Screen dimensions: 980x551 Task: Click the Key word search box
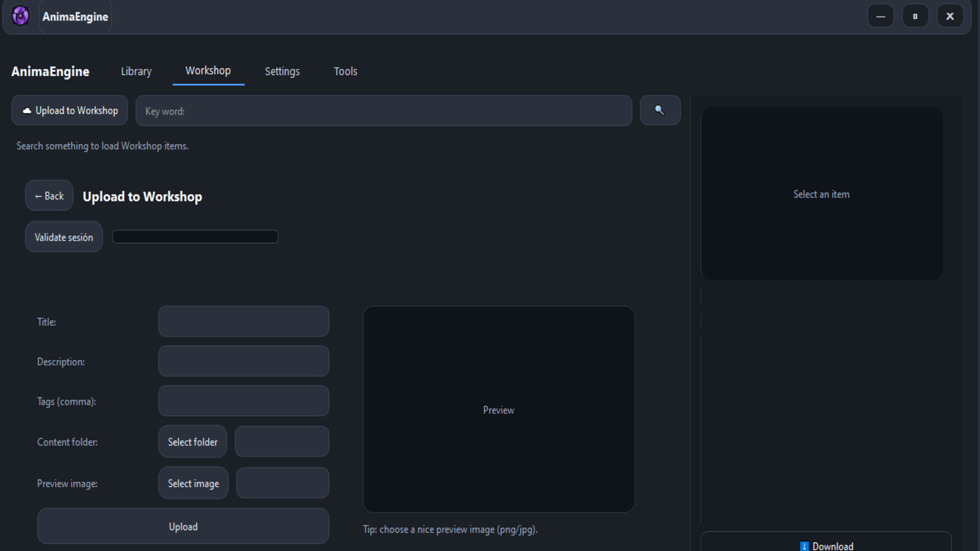tap(383, 111)
